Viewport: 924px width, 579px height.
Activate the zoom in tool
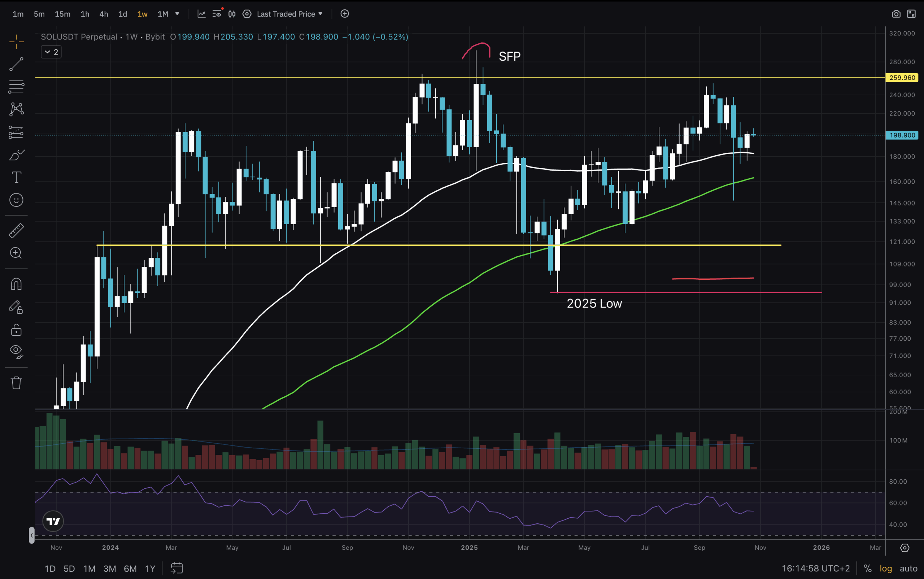[x=16, y=253]
